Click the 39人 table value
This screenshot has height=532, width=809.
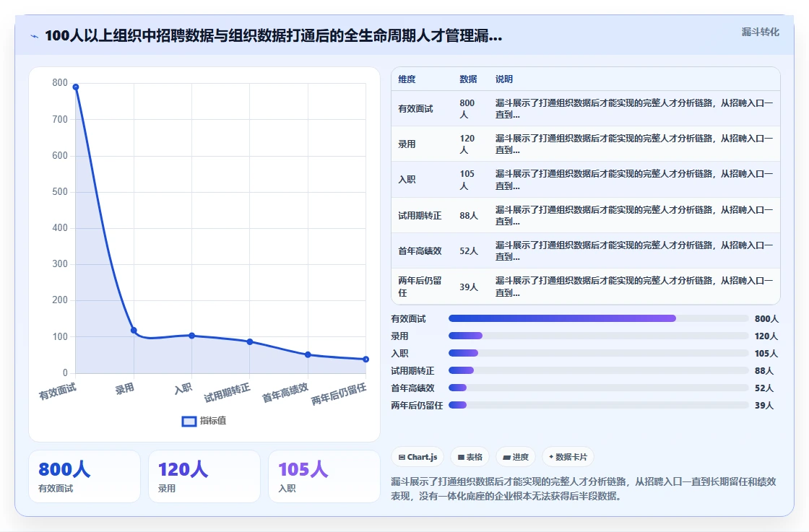pyautogui.click(x=469, y=287)
